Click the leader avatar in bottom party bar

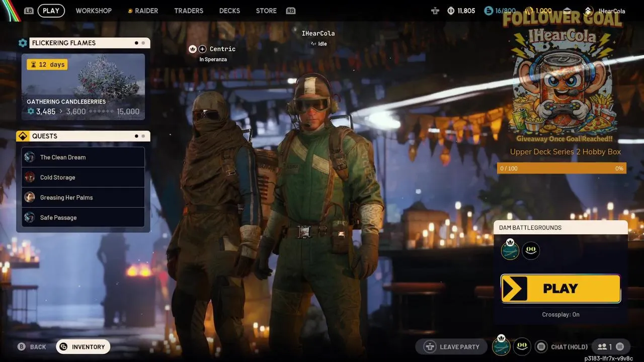pyautogui.click(x=501, y=346)
